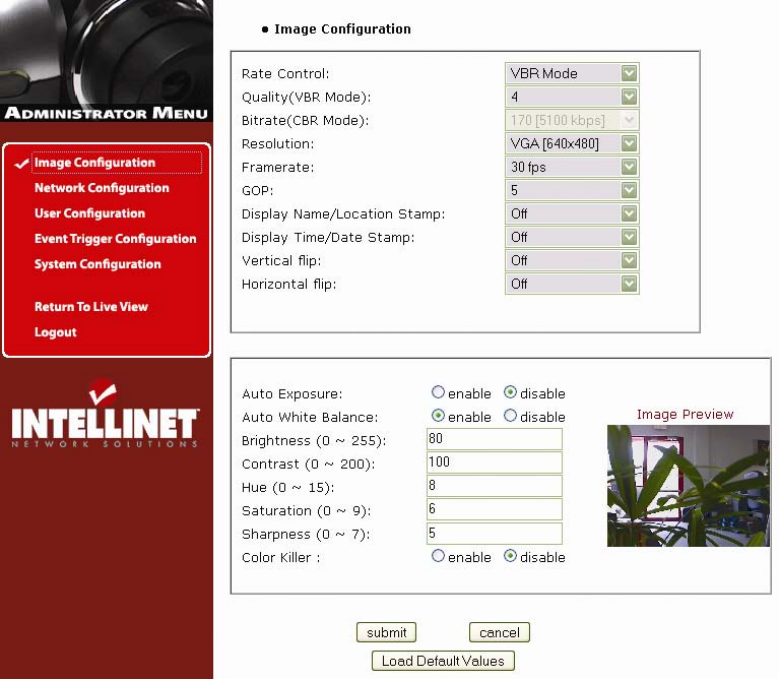
Task: Open User Configuration page
Action: pyautogui.click(x=90, y=213)
